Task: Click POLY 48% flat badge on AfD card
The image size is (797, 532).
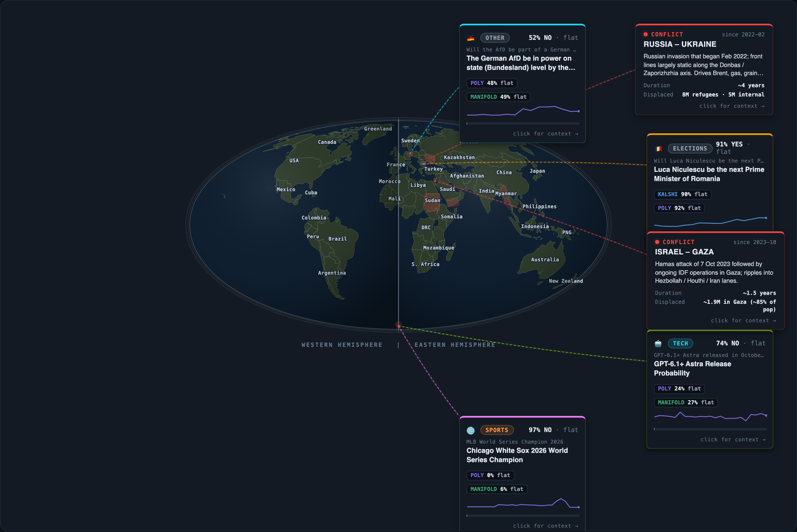Action: pos(492,83)
